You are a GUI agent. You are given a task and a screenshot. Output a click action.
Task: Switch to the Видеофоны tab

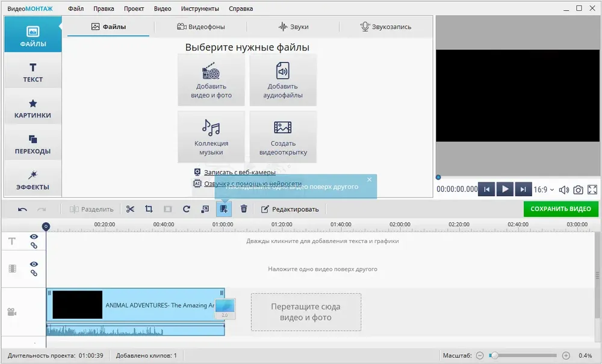201,27
